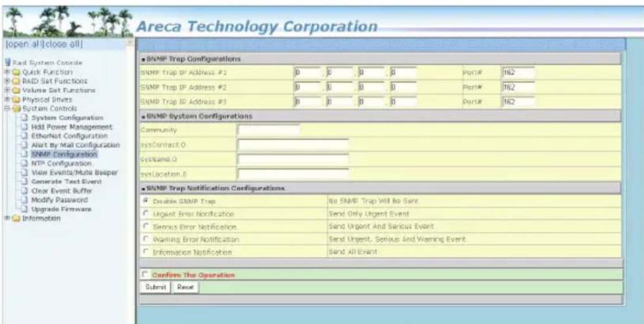
Task: Open Clear Event Buffer page
Action: 62,191
